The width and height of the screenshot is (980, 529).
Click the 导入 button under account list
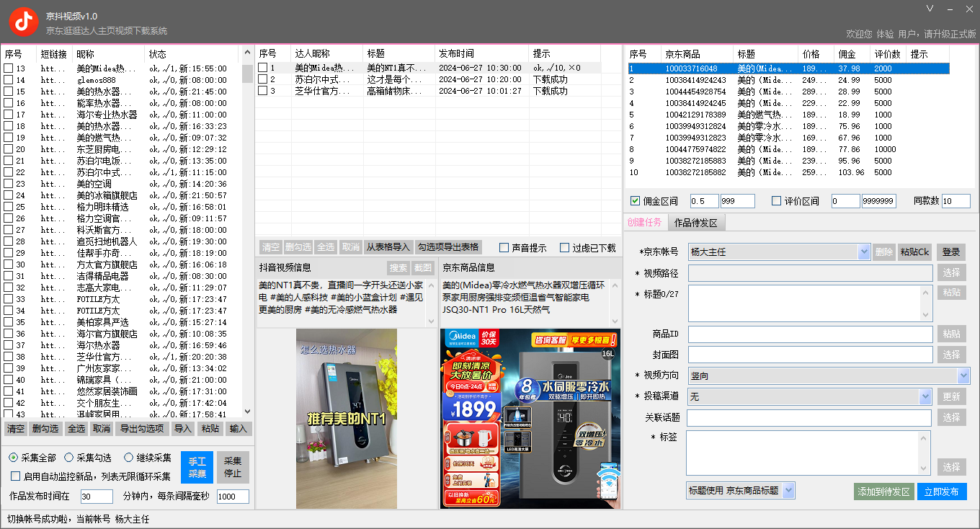(183, 429)
